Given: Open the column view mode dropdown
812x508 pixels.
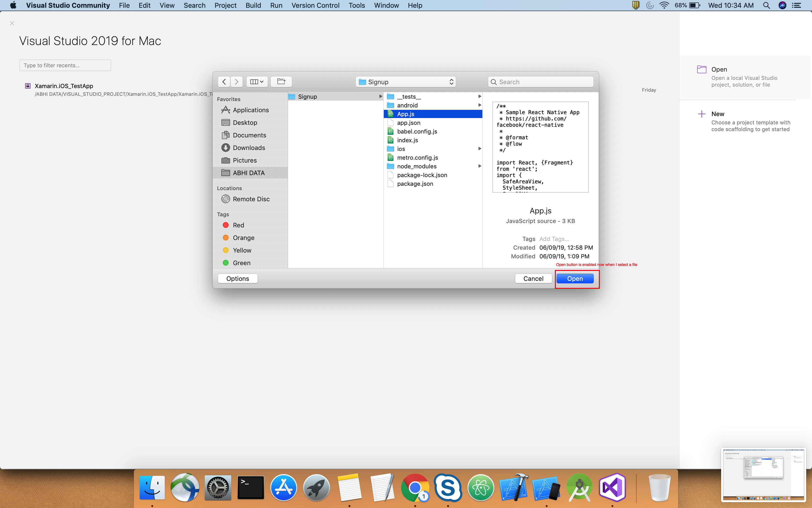Looking at the screenshot, I should (257, 82).
